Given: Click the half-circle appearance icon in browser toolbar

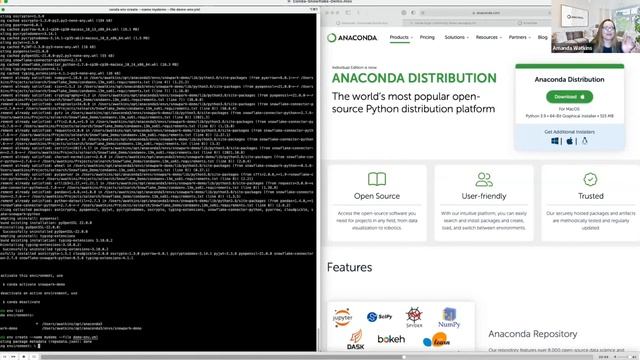Looking at the screenshot, I should (x=413, y=13).
